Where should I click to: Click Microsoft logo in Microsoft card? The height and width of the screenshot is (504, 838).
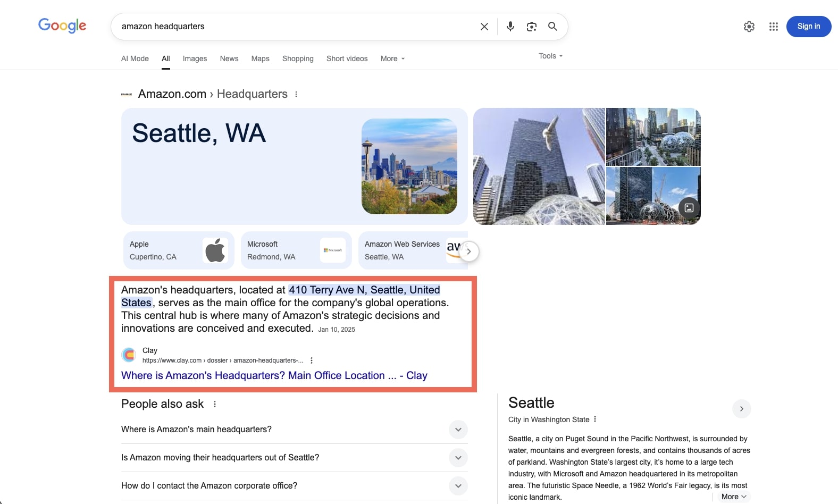pyautogui.click(x=333, y=250)
